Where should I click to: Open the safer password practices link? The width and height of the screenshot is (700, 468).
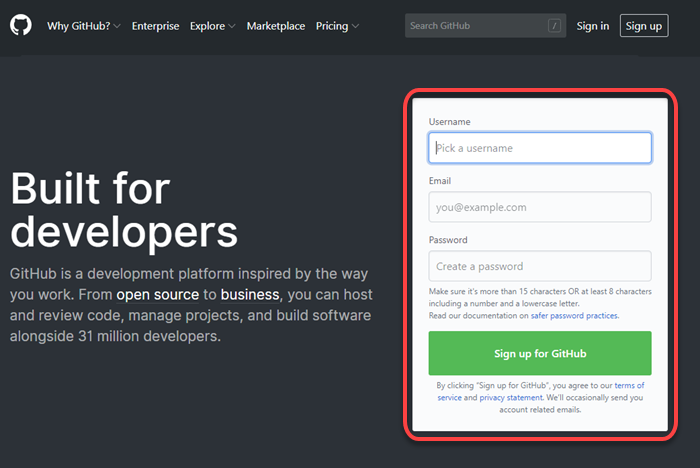574,315
